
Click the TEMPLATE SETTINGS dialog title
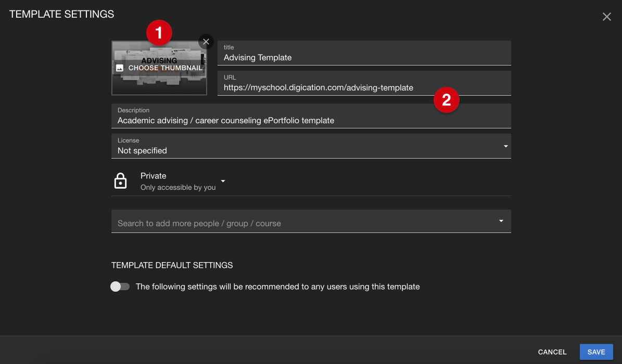point(61,14)
